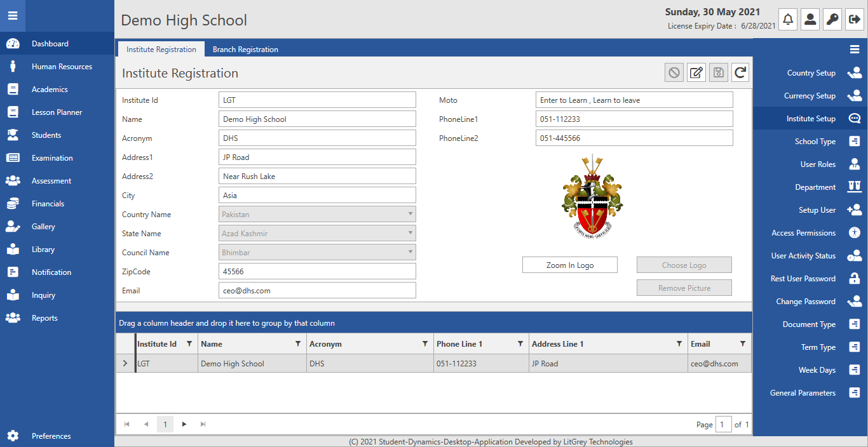Click the logout arrow icon
This screenshot has height=447, width=868.
click(x=855, y=19)
